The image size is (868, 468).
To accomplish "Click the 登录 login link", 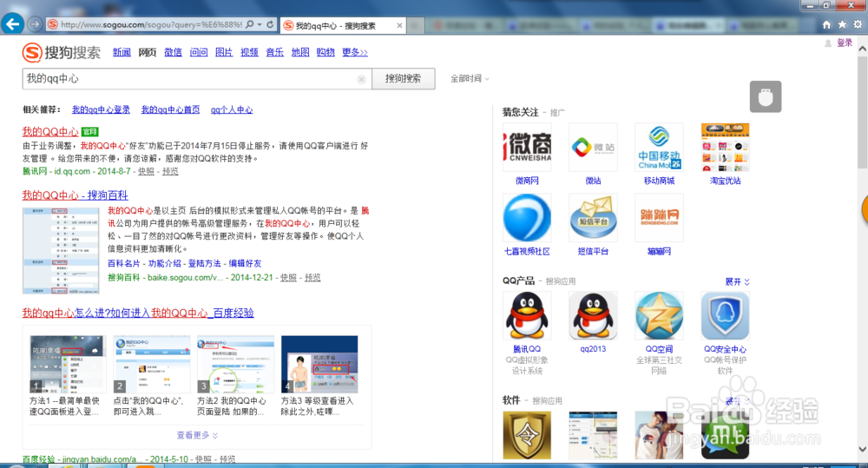I will (845, 43).
